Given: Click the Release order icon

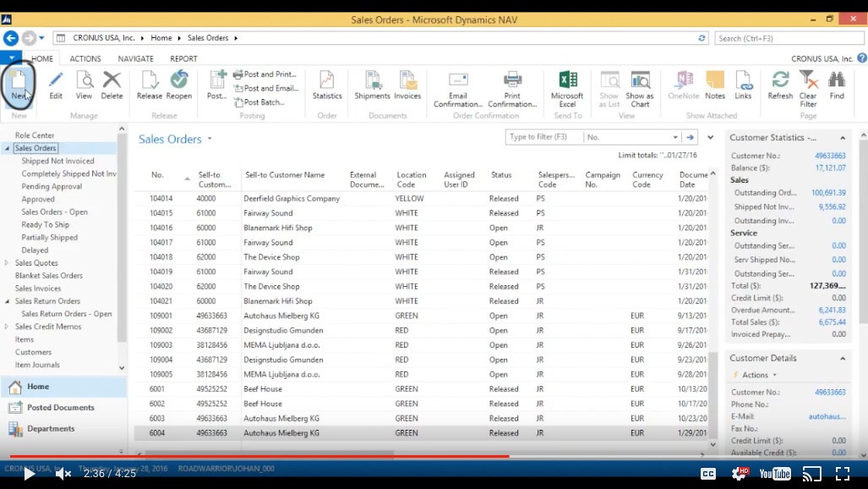Looking at the screenshot, I should coord(150,85).
